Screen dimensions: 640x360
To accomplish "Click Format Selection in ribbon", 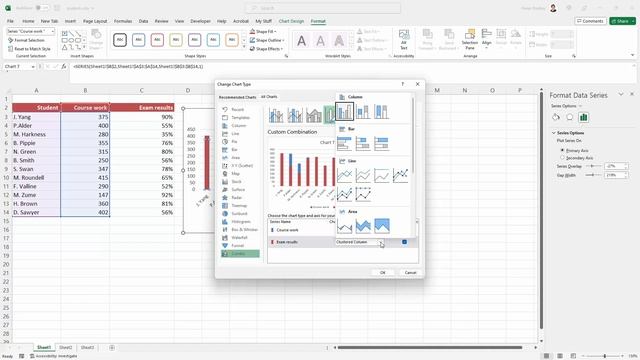I will coord(26,40).
